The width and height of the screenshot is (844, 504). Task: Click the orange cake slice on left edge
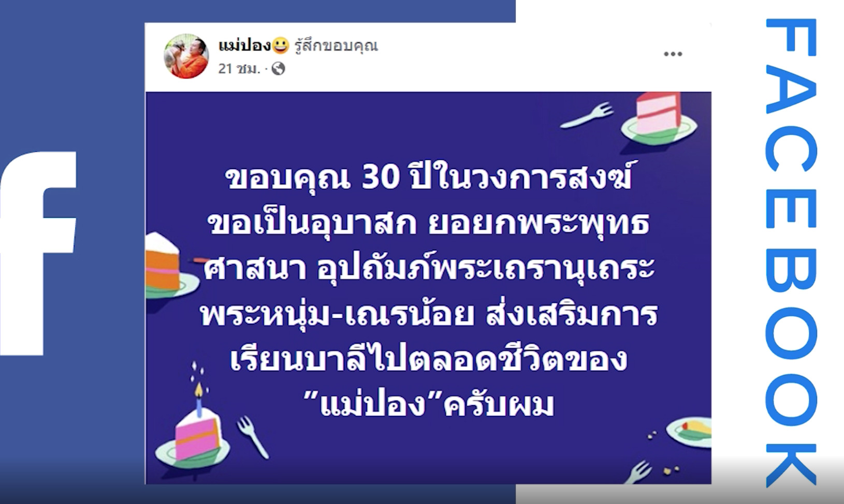click(167, 266)
